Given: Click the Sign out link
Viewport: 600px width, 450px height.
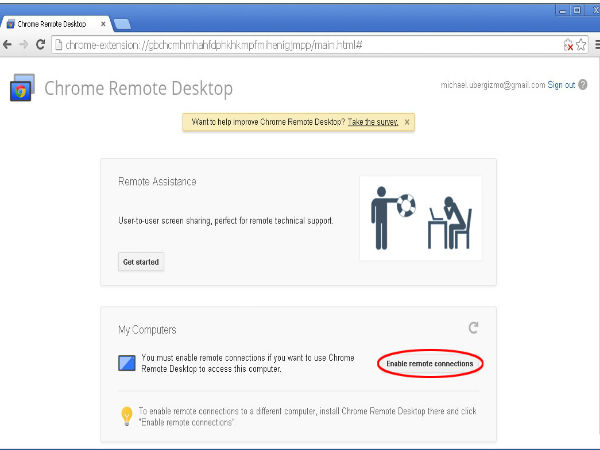Looking at the screenshot, I should [x=561, y=85].
